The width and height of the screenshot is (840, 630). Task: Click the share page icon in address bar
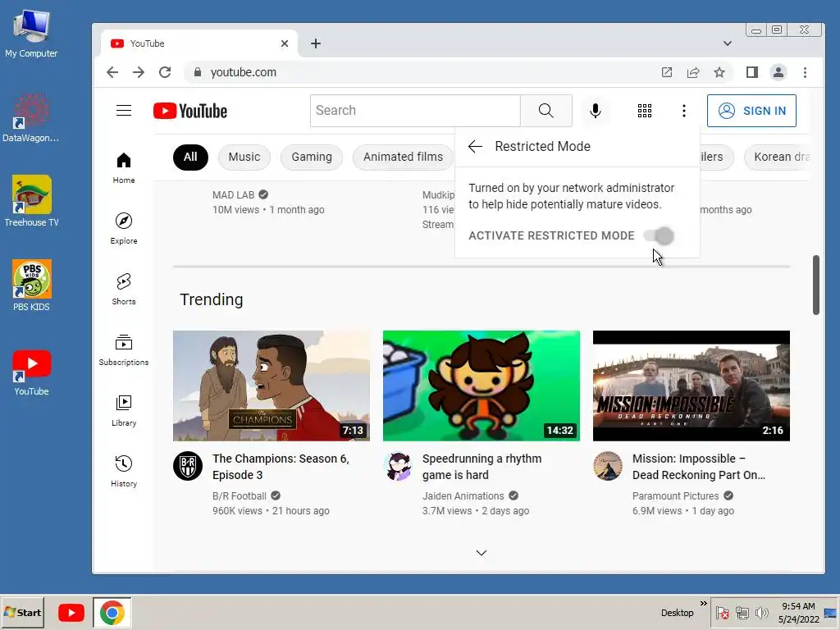click(x=692, y=72)
